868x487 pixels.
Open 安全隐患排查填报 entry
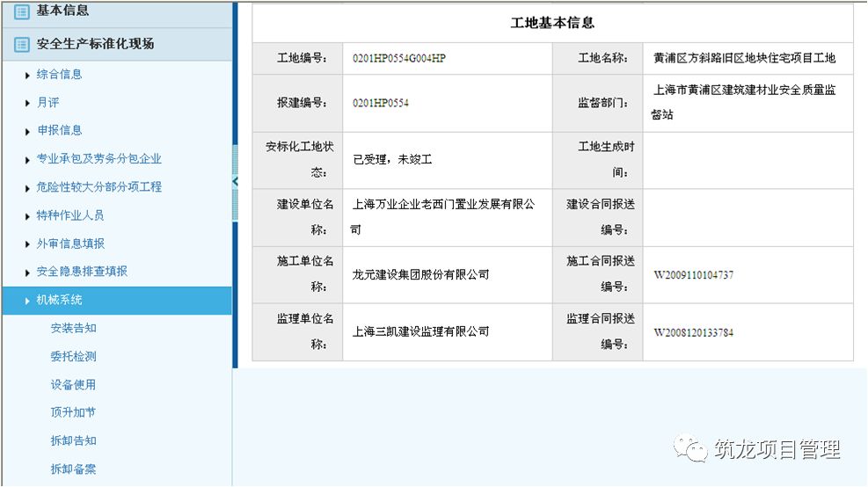[x=82, y=271]
